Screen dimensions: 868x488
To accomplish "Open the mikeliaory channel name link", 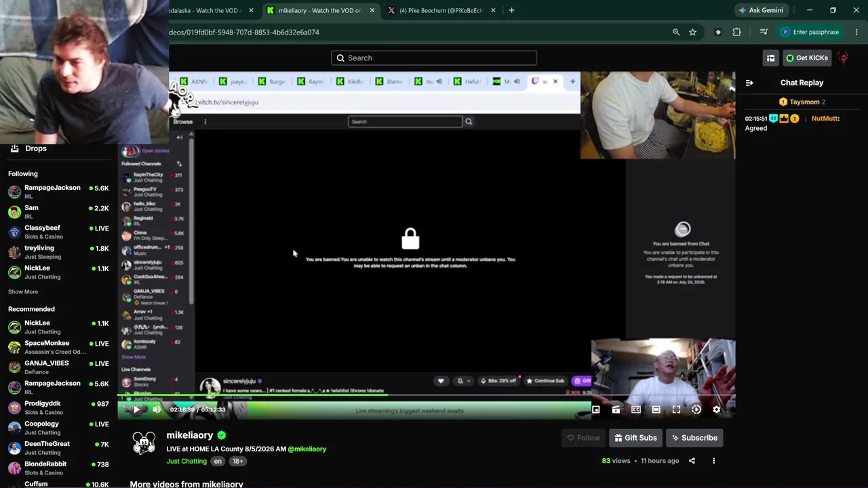I will click(190, 435).
